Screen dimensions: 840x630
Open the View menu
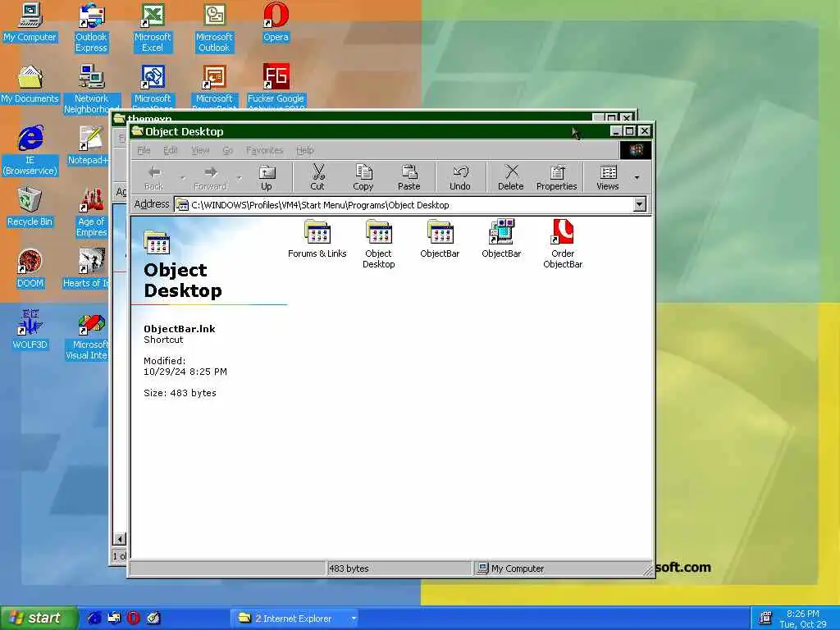pos(200,151)
